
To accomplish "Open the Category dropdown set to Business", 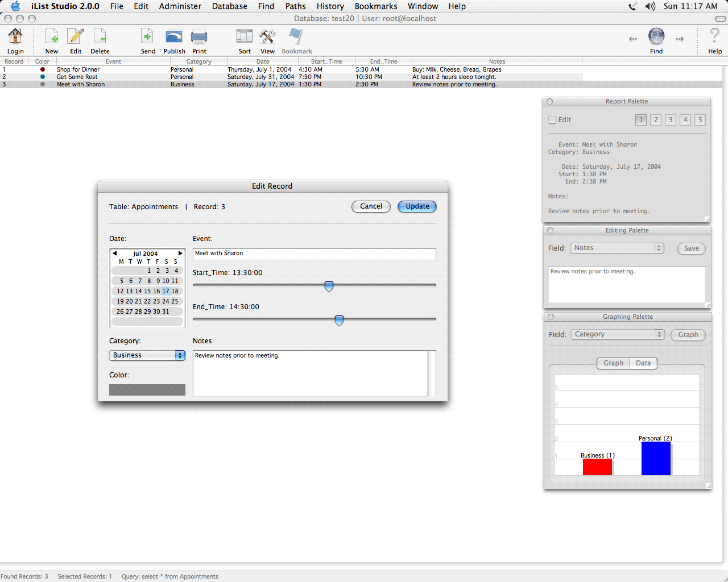I will tap(147, 355).
